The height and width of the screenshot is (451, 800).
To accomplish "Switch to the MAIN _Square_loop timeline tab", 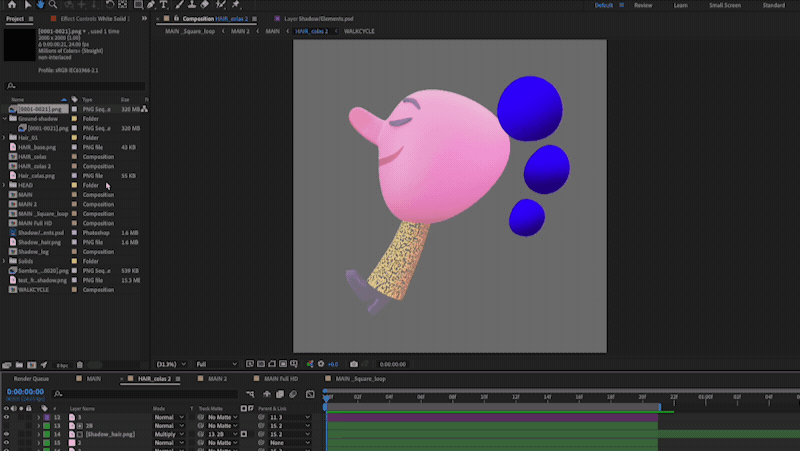I will coord(360,379).
